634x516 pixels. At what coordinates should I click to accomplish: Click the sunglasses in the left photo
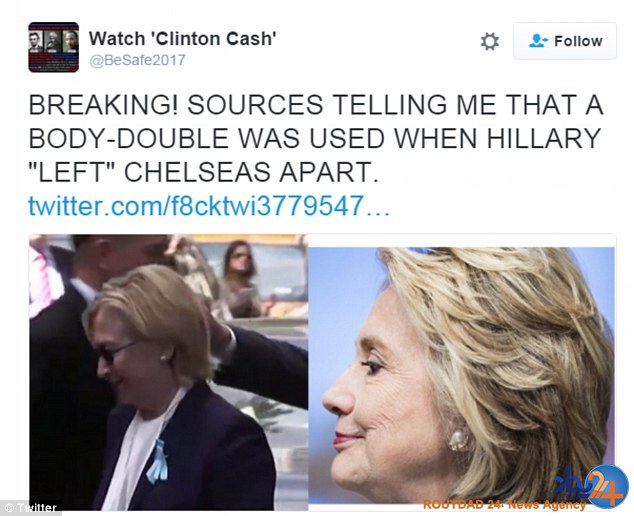[112, 352]
